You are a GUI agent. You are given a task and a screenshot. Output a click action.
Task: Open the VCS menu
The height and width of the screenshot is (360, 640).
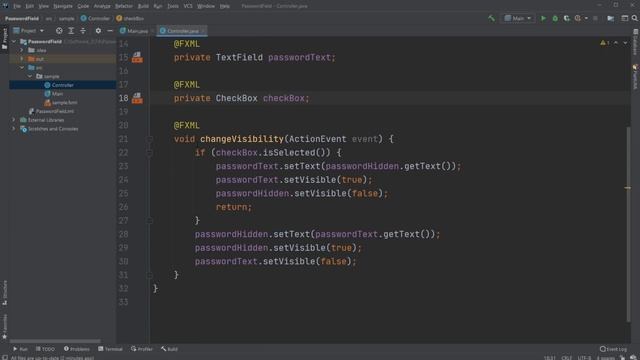188,6
